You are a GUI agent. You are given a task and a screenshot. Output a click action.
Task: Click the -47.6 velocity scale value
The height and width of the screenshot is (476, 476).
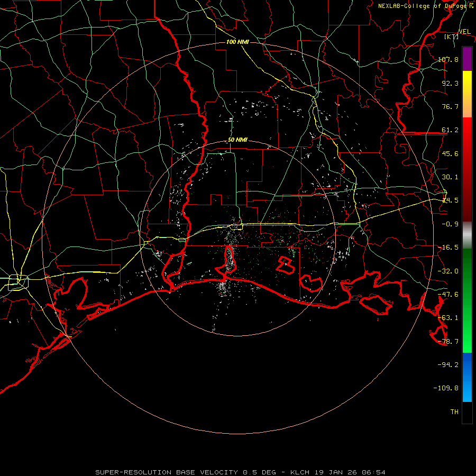point(448,295)
